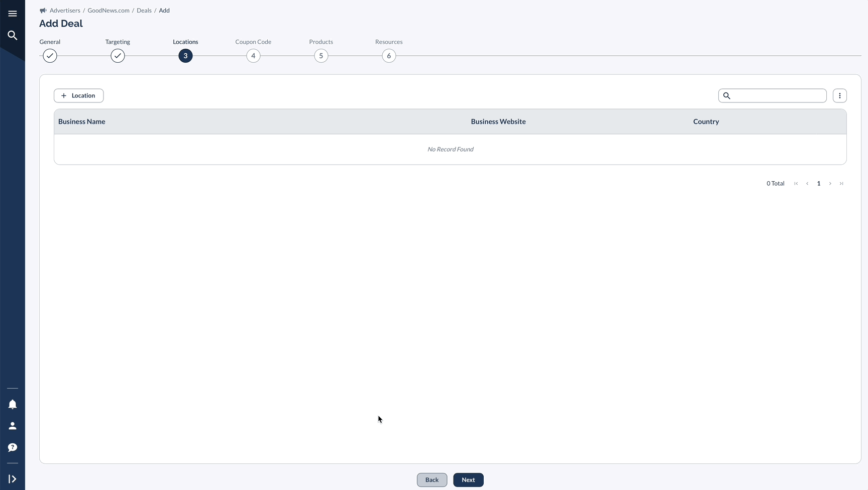Expand the sidebar with arrow icon
Screen dimensions: 868x490
13,479
